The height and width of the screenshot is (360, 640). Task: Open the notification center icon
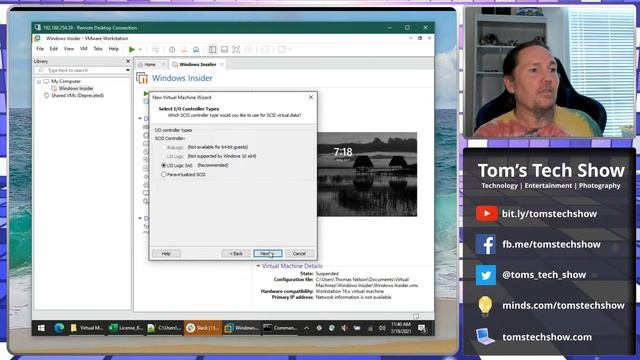click(x=422, y=328)
